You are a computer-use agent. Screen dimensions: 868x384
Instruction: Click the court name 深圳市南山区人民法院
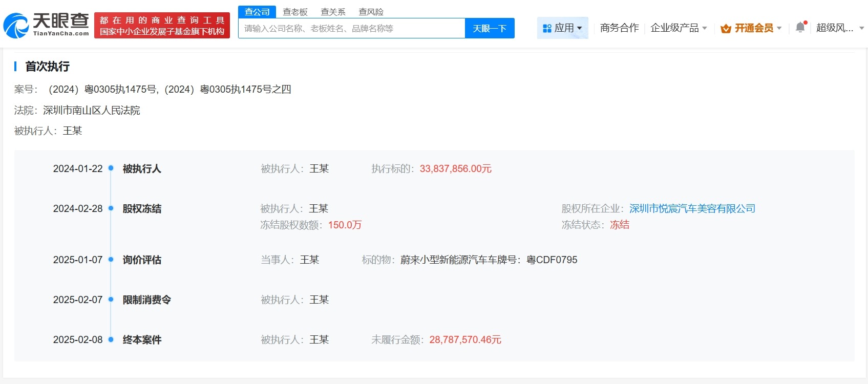[x=91, y=110]
